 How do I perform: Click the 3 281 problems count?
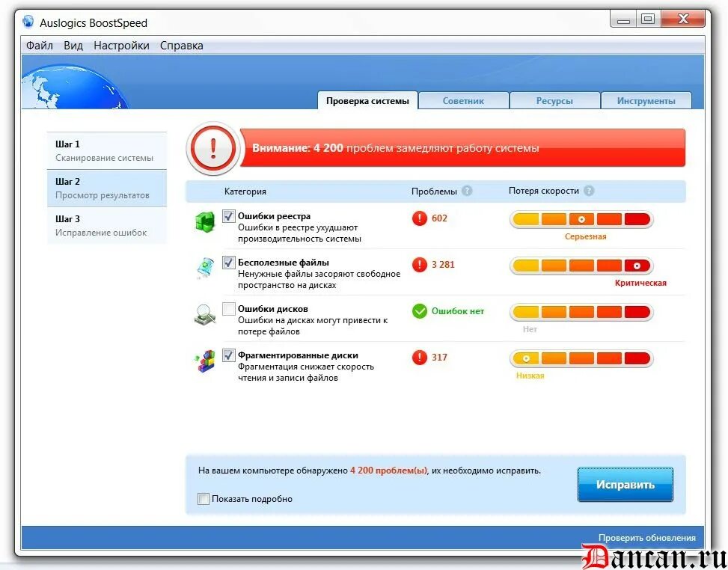coord(443,265)
